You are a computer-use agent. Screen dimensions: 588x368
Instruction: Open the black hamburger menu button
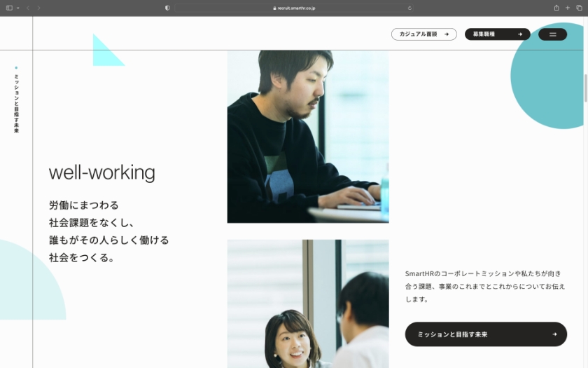coord(552,34)
